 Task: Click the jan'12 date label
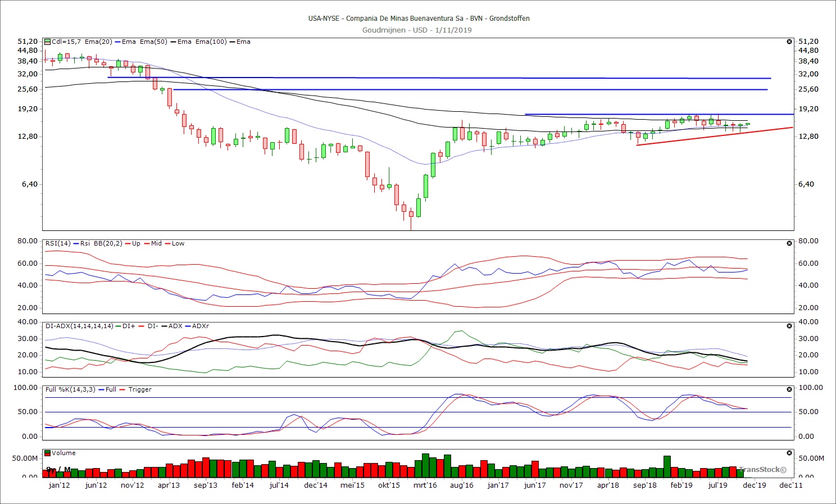(x=60, y=485)
